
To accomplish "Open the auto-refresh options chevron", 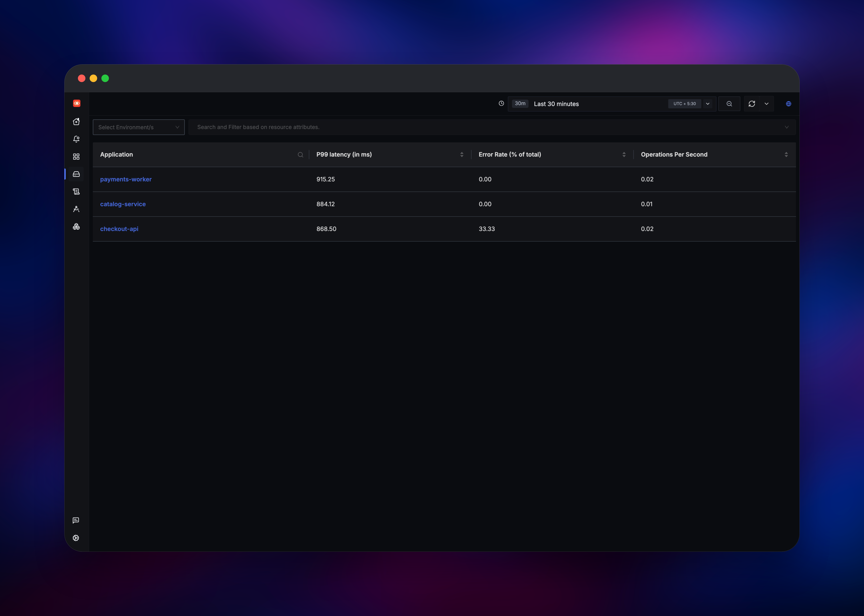I will (766, 104).
